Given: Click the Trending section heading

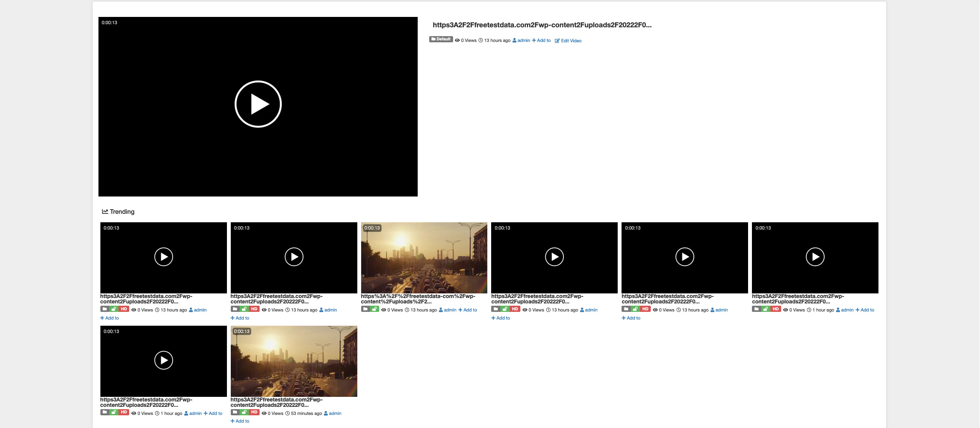Looking at the screenshot, I should (x=118, y=212).
